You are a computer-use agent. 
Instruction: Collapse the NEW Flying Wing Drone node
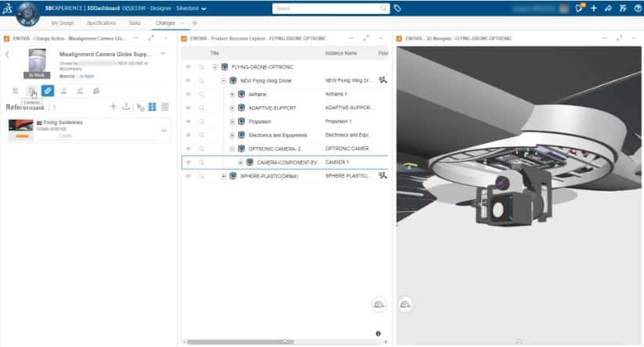point(223,80)
